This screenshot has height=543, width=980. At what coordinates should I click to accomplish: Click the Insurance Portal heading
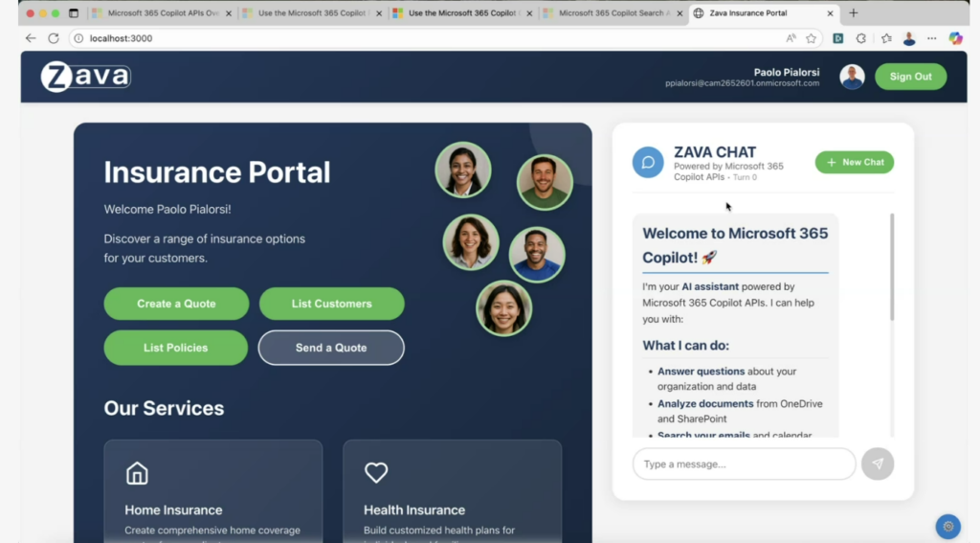coord(217,172)
